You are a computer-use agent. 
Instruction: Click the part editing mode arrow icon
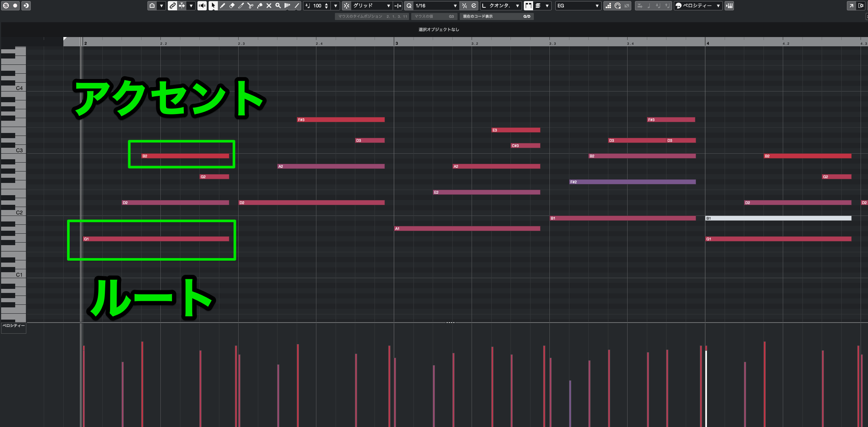[182, 6]
